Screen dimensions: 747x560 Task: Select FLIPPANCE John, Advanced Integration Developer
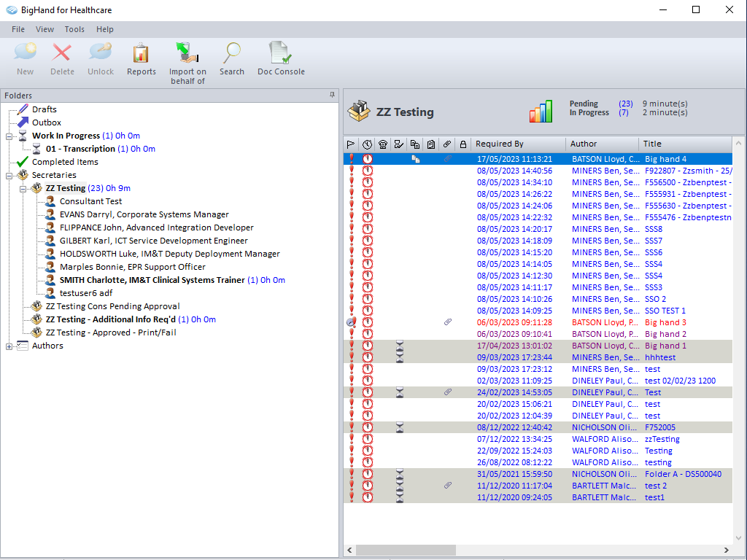pyautogui.click(x=156, y=227)
